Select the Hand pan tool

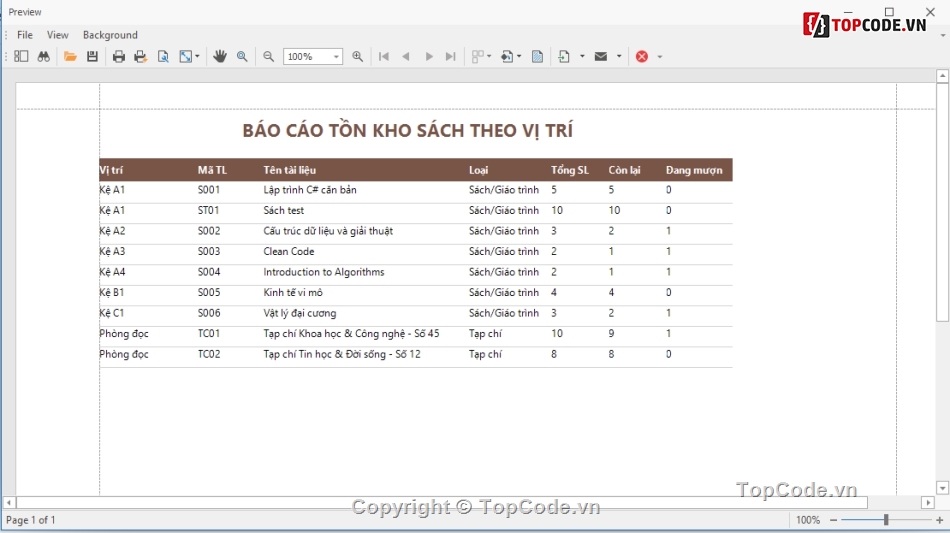pos(219,56)
